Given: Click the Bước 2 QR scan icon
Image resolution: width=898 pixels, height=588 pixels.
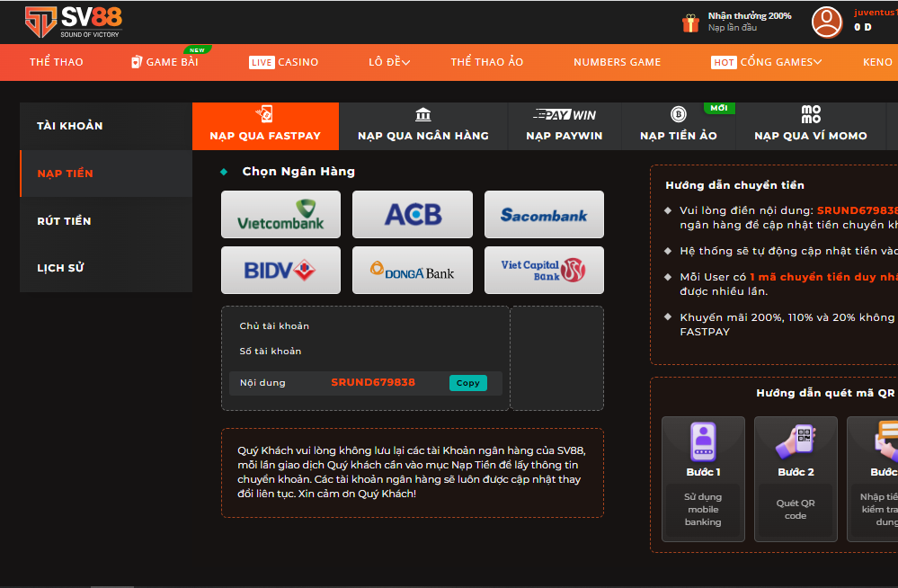Looking at the screenshot, I should pos(796,441).
